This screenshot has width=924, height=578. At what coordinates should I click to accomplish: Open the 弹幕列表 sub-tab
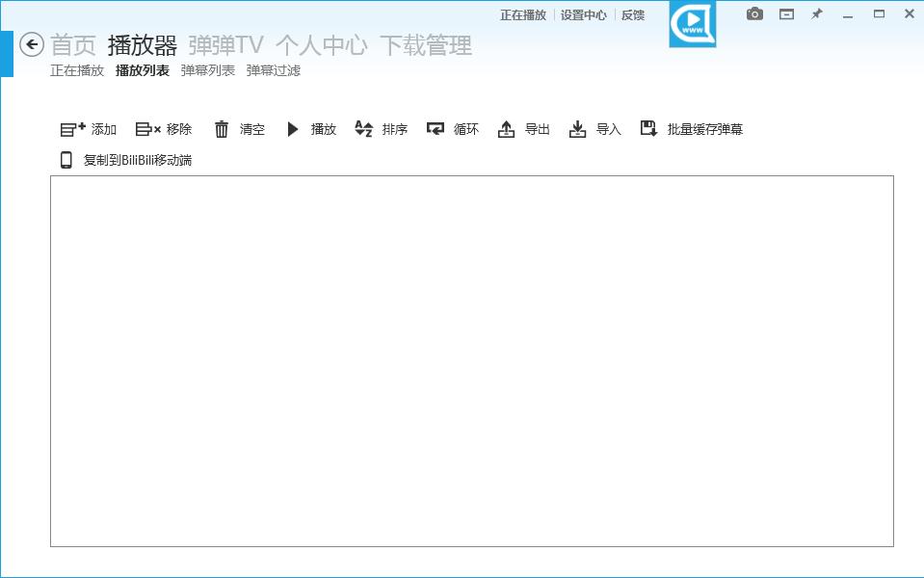click(x=208, y=70)
